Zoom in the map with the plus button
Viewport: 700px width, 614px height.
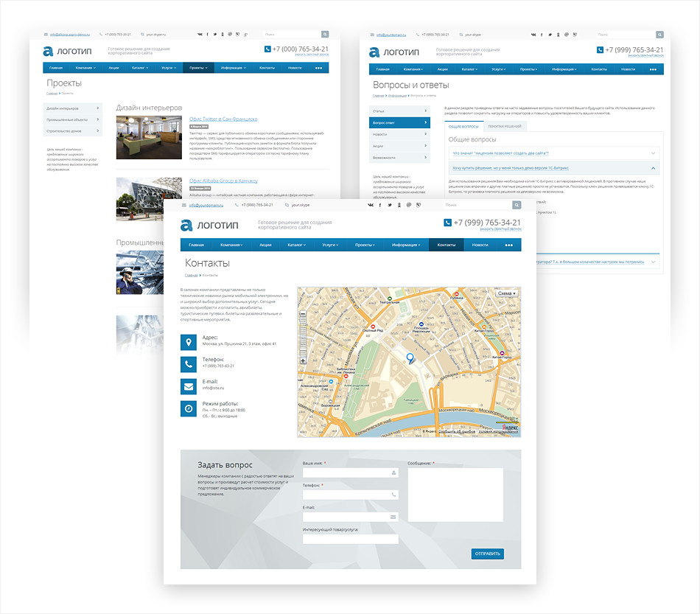304,360
